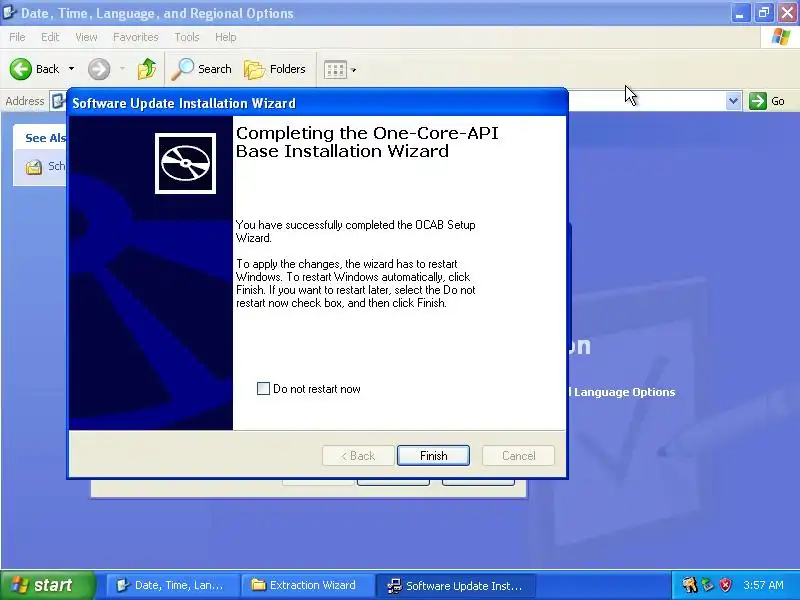This screenshot has height=600, width=800.
Task: Restore down the Date, Time, Language window
Action: click(763, 13)
